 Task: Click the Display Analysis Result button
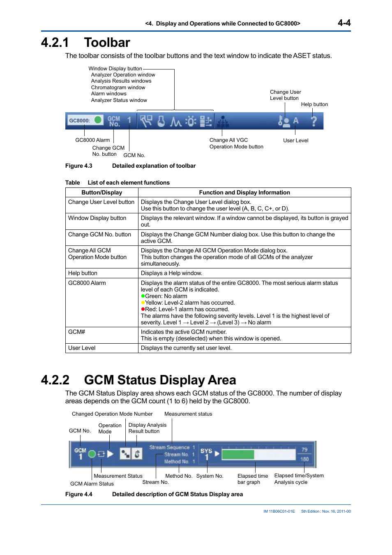tap(137, 453)
